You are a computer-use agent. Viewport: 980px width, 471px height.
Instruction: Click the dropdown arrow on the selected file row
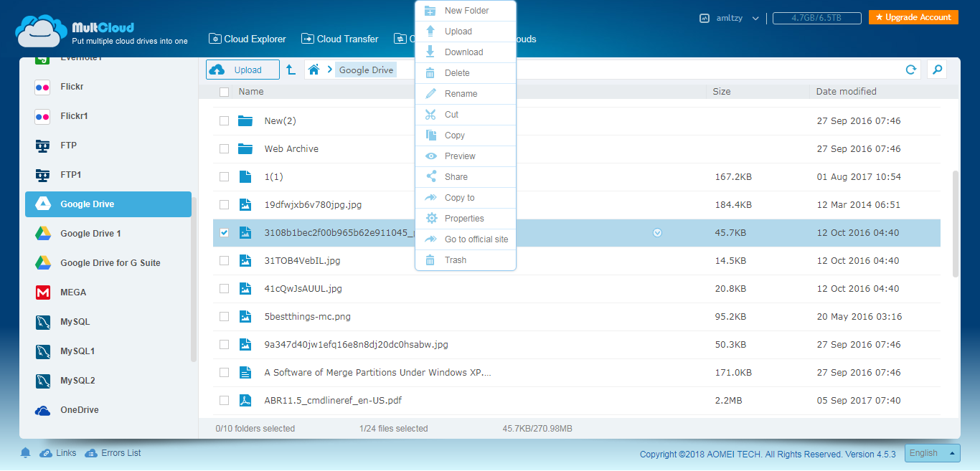[x=657, y=233]
